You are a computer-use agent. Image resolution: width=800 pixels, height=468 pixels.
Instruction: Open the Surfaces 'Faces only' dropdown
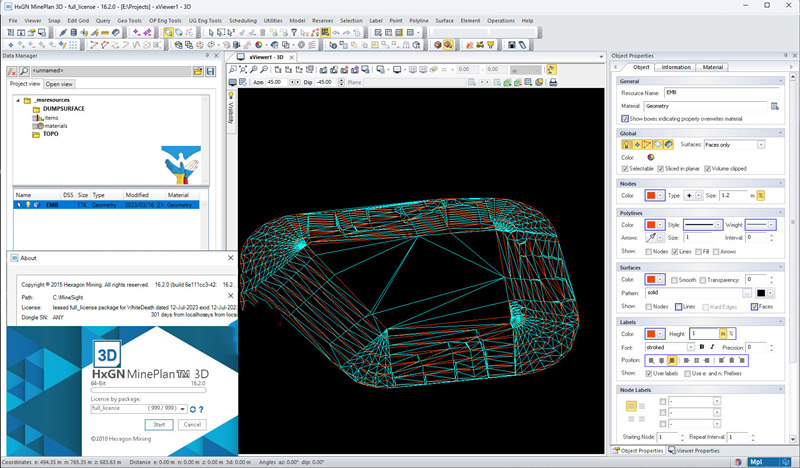pos(761,145)
